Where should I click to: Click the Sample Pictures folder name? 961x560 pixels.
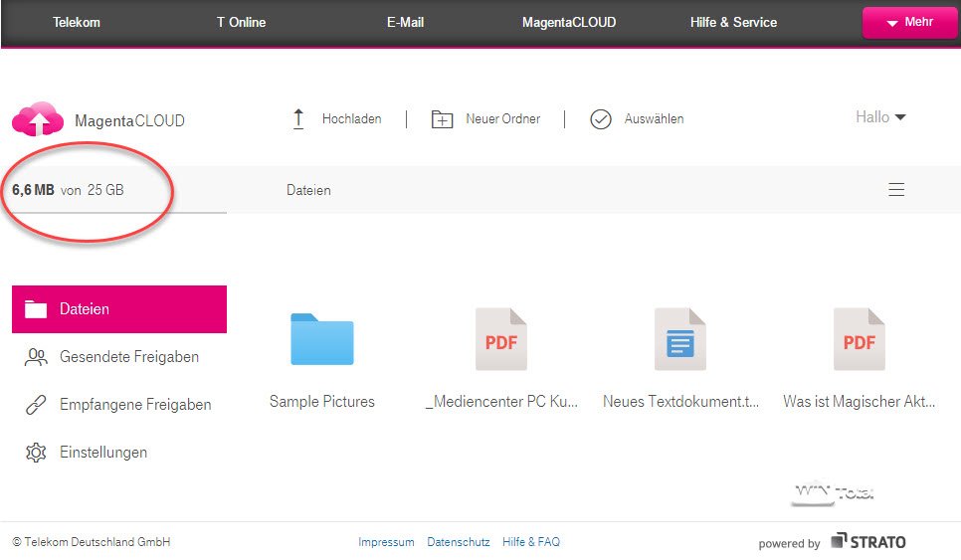321,401
